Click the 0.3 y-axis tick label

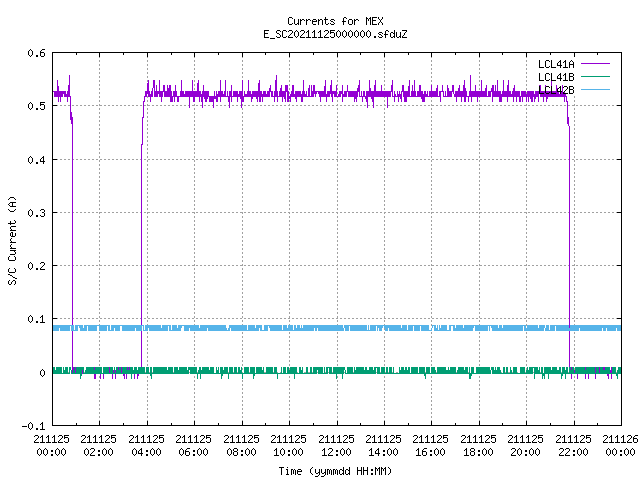(x=36, y=213)
